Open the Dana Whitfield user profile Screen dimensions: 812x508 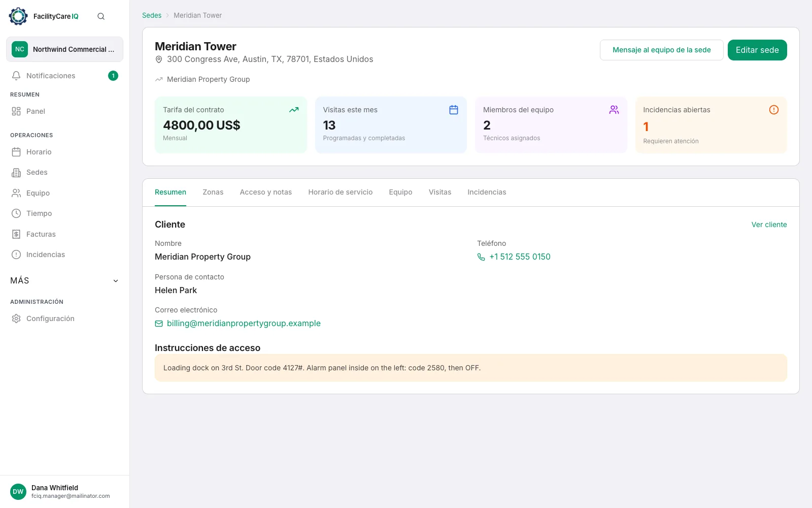coord(64,492)
